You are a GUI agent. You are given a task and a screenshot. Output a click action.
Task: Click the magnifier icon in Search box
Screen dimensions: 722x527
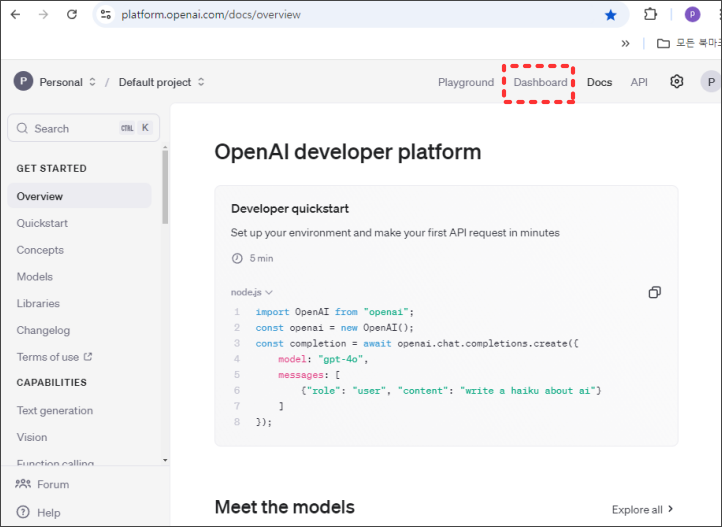tap(22, 128)
